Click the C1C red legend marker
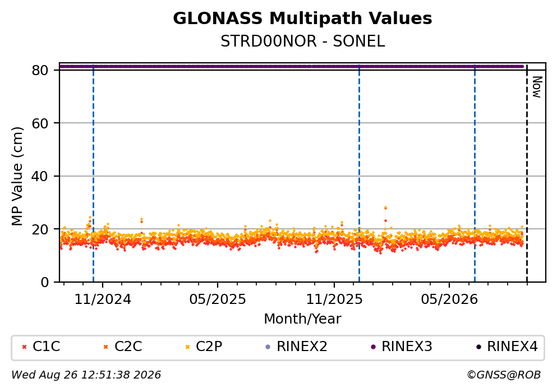Image resolution: width=557 pixels, height=392 pixels. pos(24,347)
